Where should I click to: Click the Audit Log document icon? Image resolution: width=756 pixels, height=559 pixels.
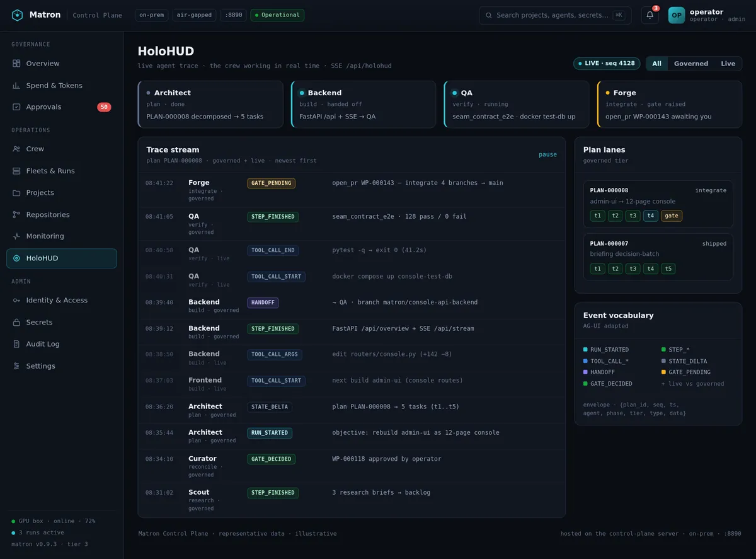[x=16, y=344]
